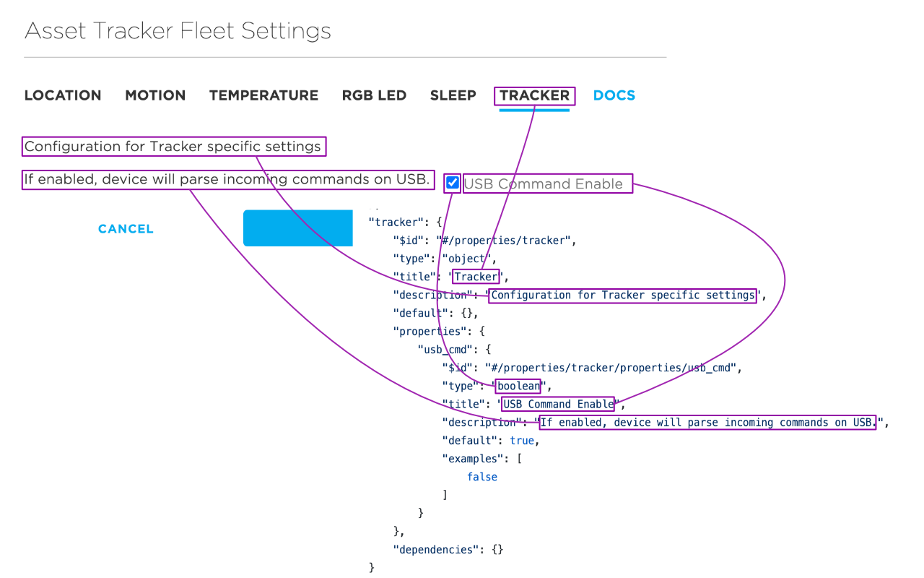Image resolution: width=924 pixels, height=578 pixels.
Task: Click the JSON line "default": true
Action: click(491, 441)
